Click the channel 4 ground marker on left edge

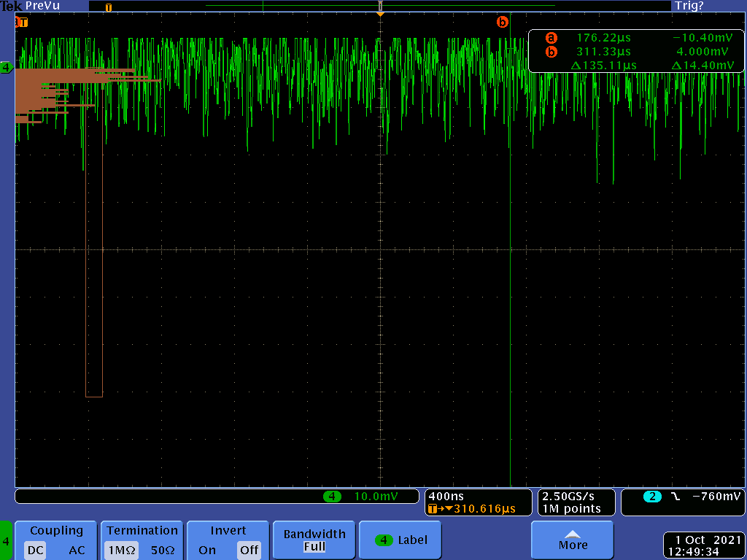point(7,68)
